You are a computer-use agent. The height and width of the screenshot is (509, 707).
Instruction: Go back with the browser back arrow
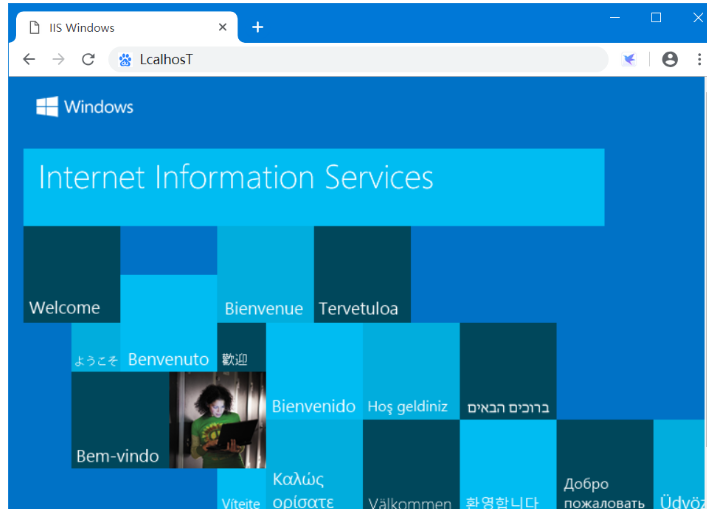pos(29,59)
